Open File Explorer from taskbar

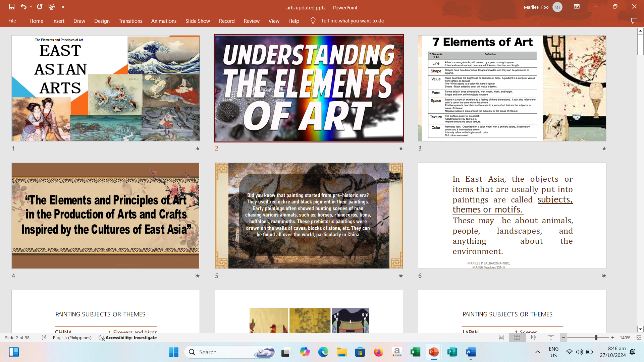click(x=341, y=352)
